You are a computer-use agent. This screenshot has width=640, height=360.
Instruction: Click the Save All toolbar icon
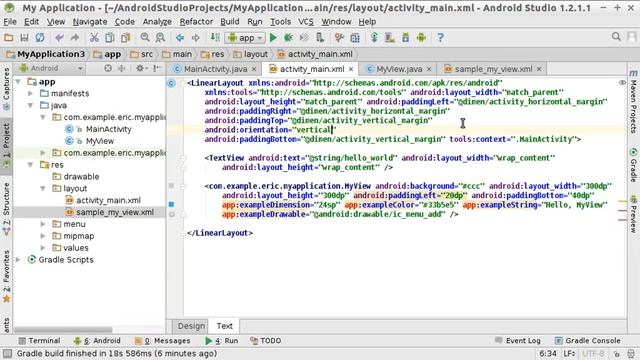tap(24, 38)
